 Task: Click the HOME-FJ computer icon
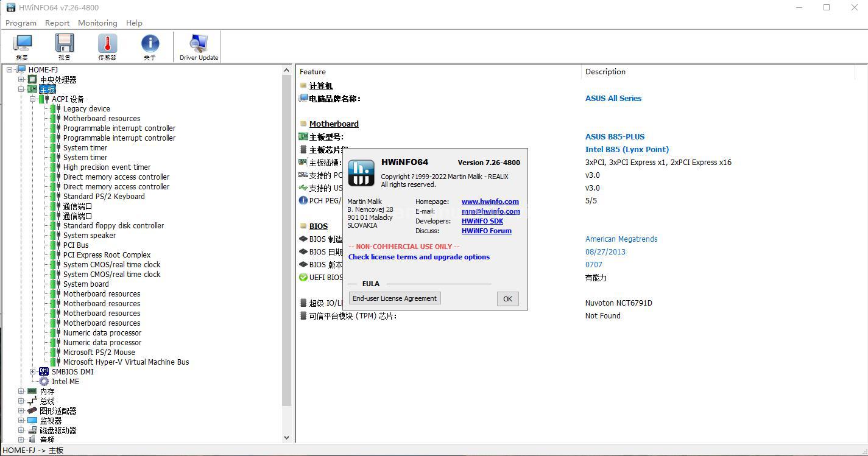point(21,70)
